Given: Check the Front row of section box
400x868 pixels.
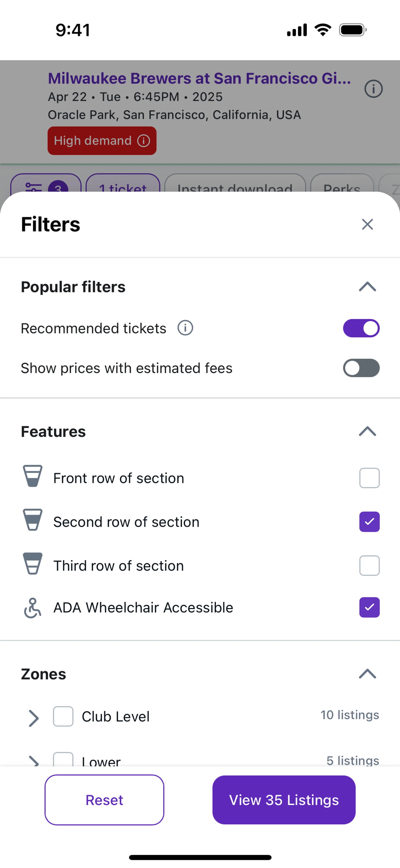Looking at the screenshot, I should coord(369,478).
